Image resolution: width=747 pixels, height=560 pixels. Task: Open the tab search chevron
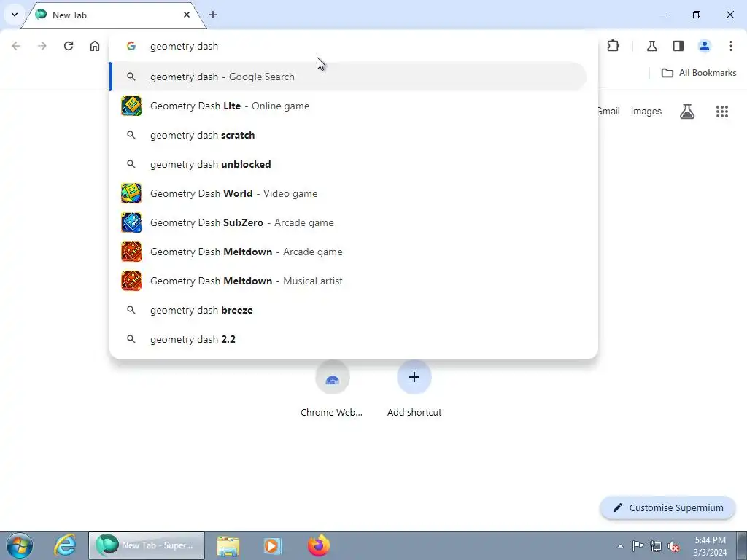click(x=15, y=15)
